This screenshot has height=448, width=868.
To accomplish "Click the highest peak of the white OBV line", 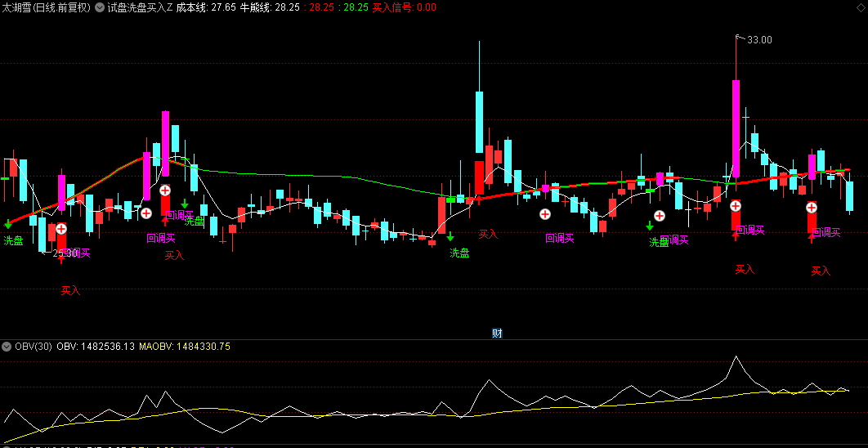I will pyautogui.click(x=736, y=356).
